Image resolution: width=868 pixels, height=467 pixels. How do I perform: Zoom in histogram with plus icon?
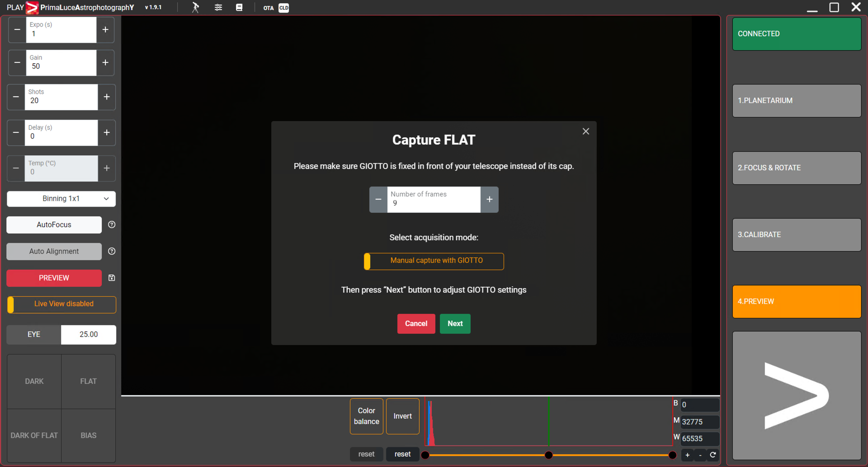688,455
